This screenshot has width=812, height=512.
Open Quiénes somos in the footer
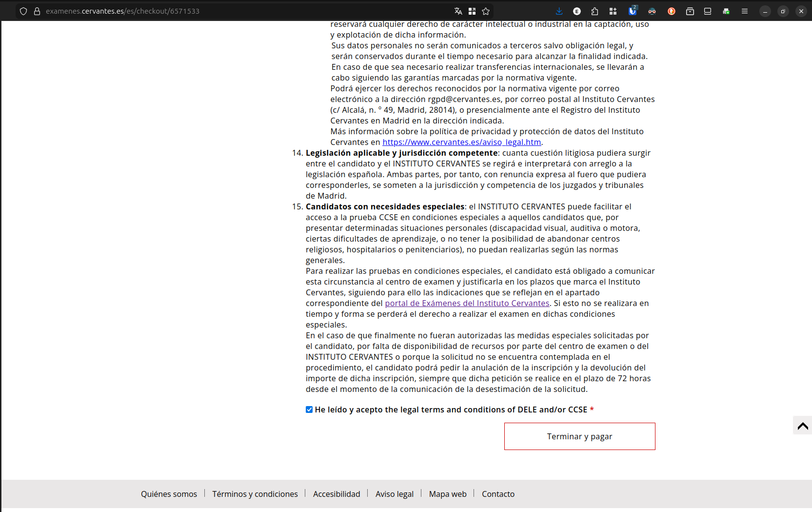[169, 494]
